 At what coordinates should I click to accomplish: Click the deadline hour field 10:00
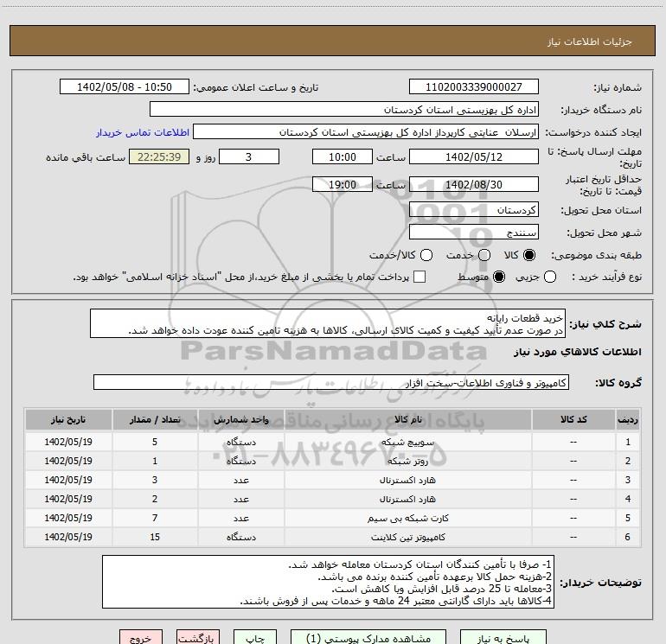pos(343,156)
